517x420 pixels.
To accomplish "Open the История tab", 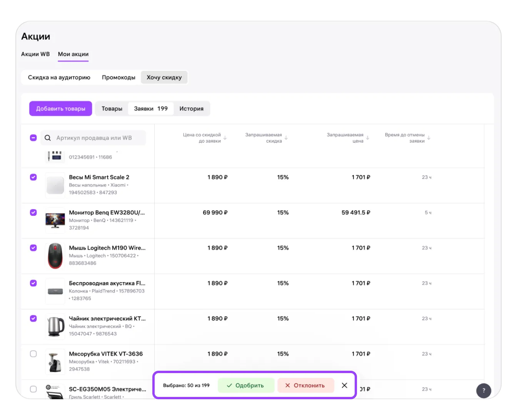I will [192, 109].
